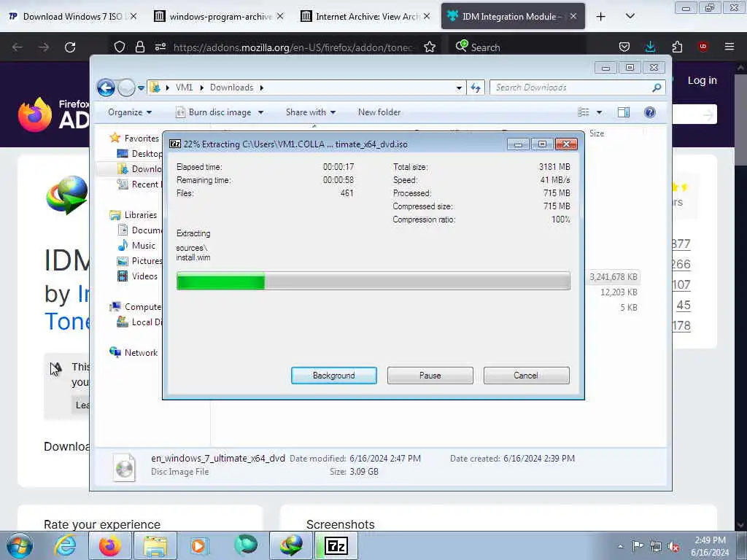Image resolution: width=747 pixels, height=560 pixels.
Task: Show hidden system tray icons
Action: 620,546
